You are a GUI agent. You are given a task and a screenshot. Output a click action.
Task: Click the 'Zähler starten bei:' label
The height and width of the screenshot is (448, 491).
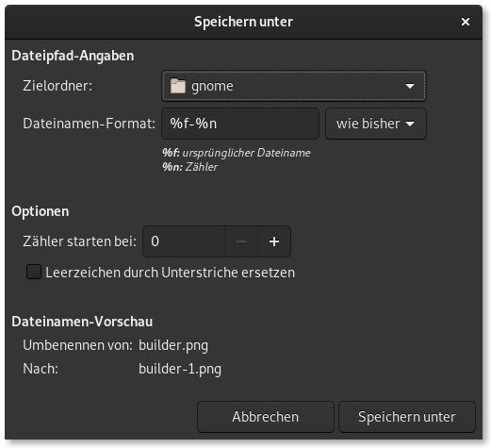pos(80,241)
